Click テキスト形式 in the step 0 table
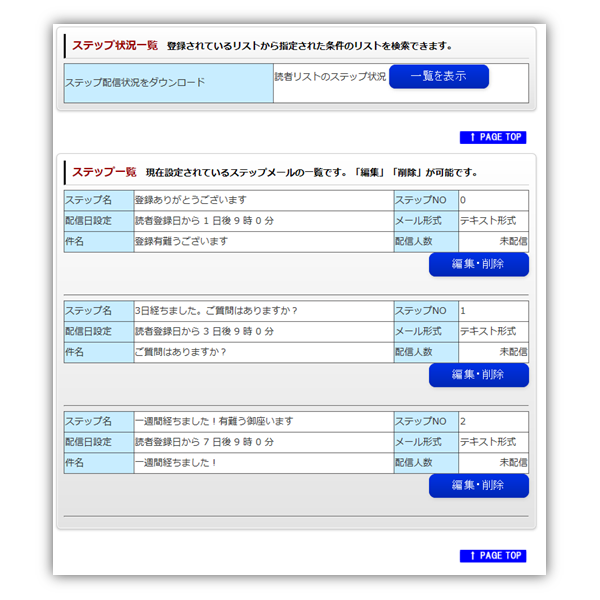 coord(488,221)
